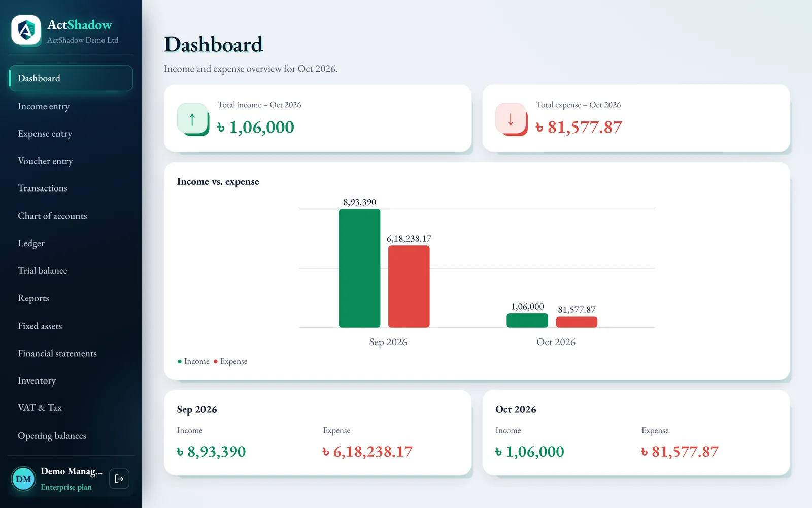Click the Total expense value 81,577.87 in top card
The width and height of the screenshot is (812, 508).
tap(579, 127)
